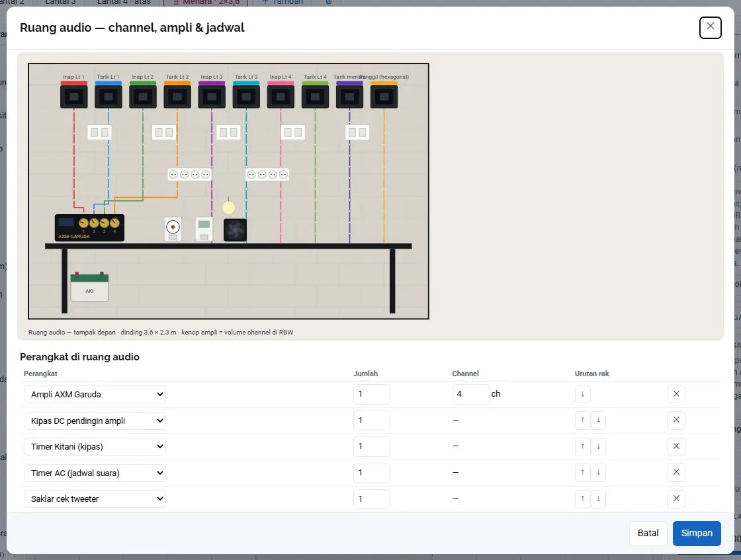
Task: Move Ampli AXM Garuda row down
Action: (x=583, y=394)
